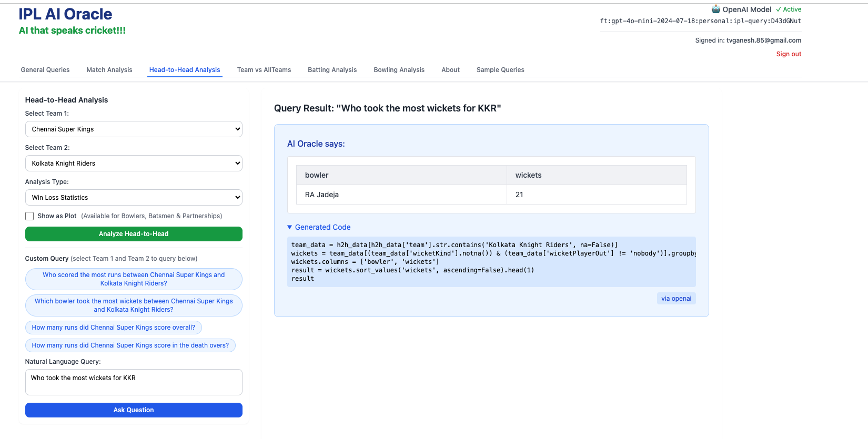868x439 pixels.
Task: Collapse the Generated Code disclosure triangle
Action: [x=289, y=227]
